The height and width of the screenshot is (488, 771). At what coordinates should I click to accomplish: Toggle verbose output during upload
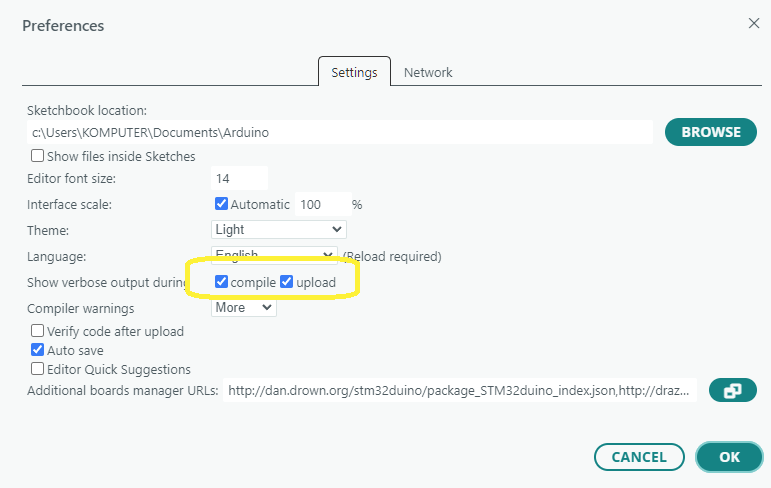tap(287, 282)
